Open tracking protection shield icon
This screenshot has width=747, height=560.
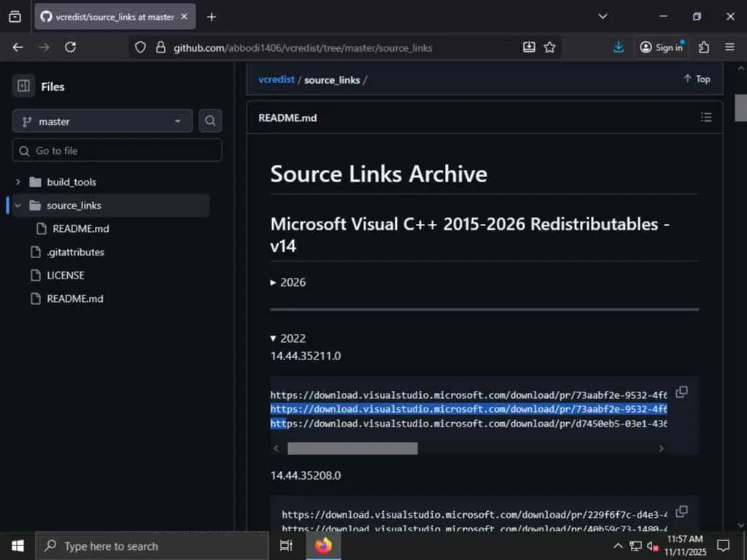(140, 47)
